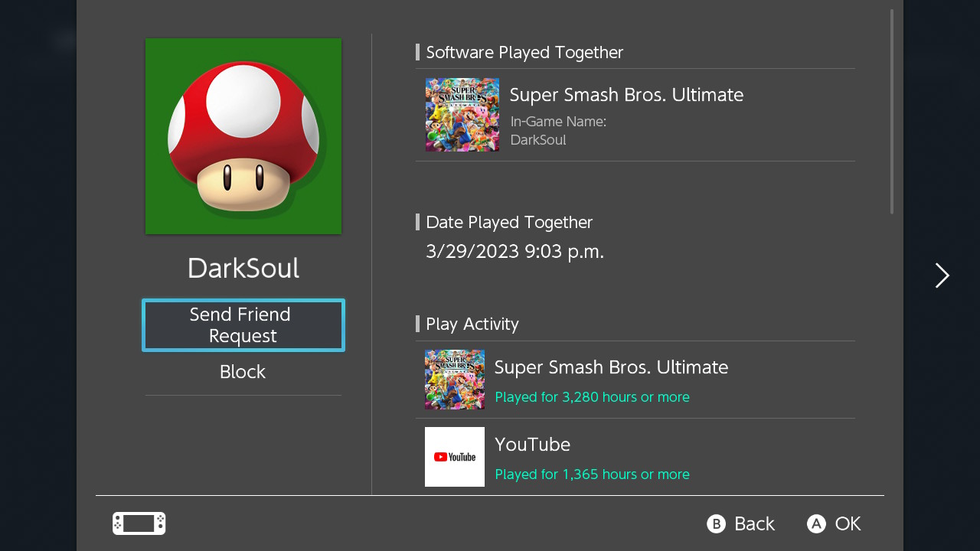The width and height of the screenshot is (980, 551).
Task: Click the in-game name value DarkSoul
Action: (x=538, y=140)
